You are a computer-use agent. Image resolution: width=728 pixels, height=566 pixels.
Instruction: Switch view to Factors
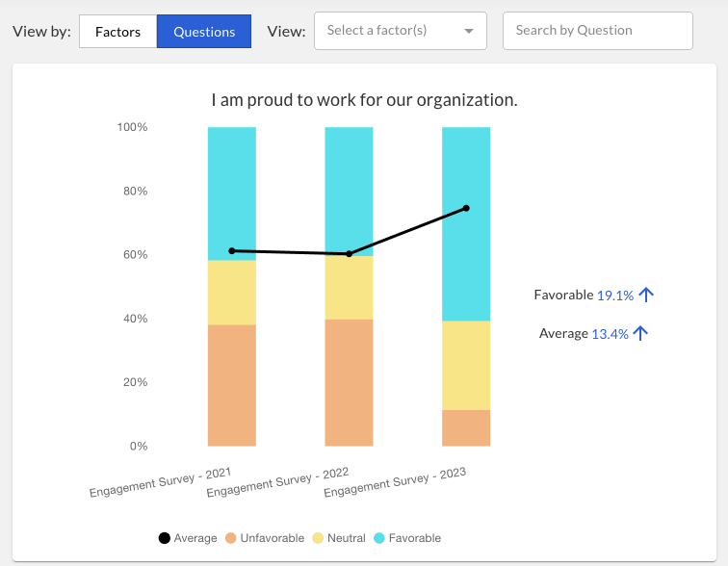pyautogui.click(x=117, y=32)
